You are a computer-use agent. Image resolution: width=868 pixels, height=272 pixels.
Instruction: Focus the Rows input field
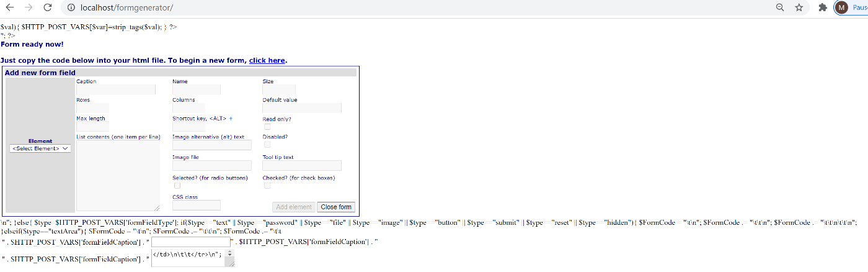[92, 108]
